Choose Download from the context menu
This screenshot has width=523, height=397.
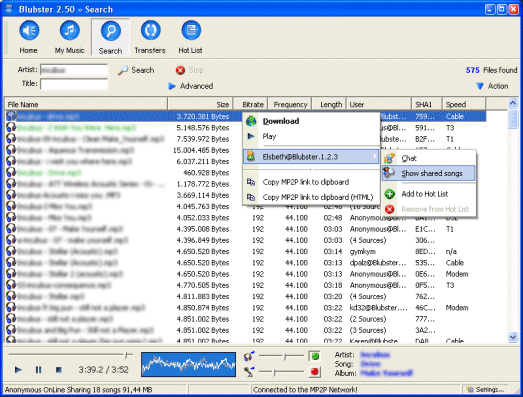(x=311, y=121)
